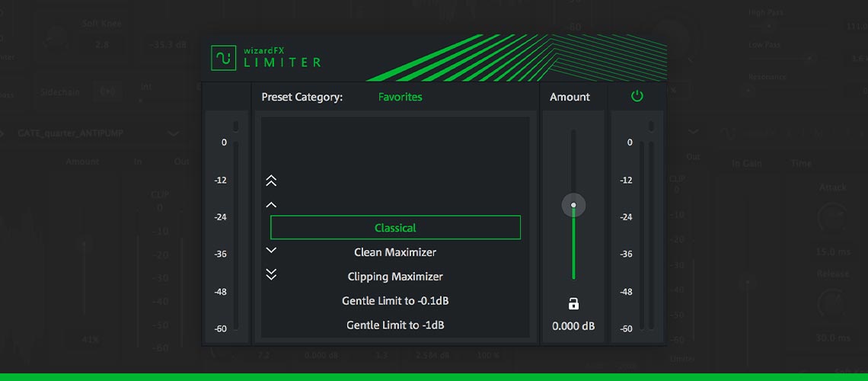Click the Preset Category label
Screen dimensions: 868x381
302,97
